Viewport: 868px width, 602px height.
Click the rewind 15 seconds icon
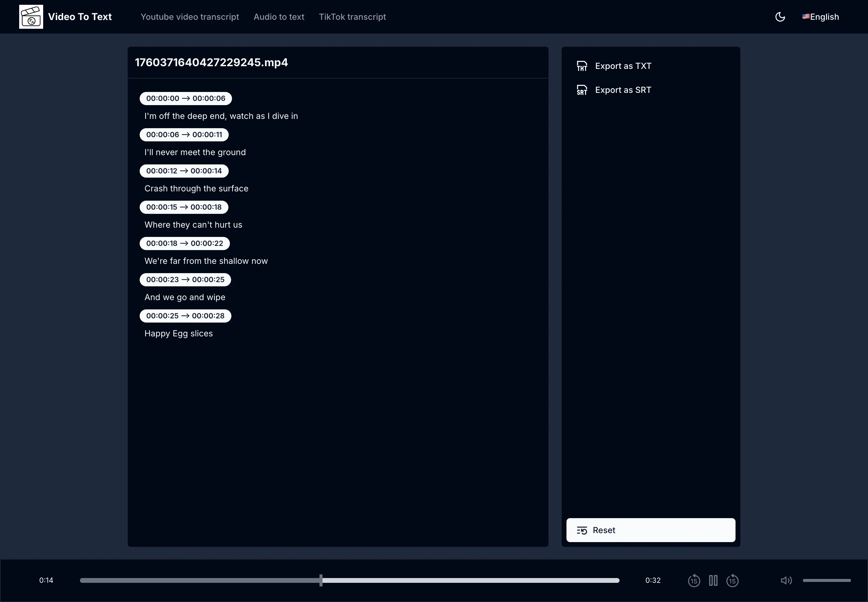tap(693, 580)
